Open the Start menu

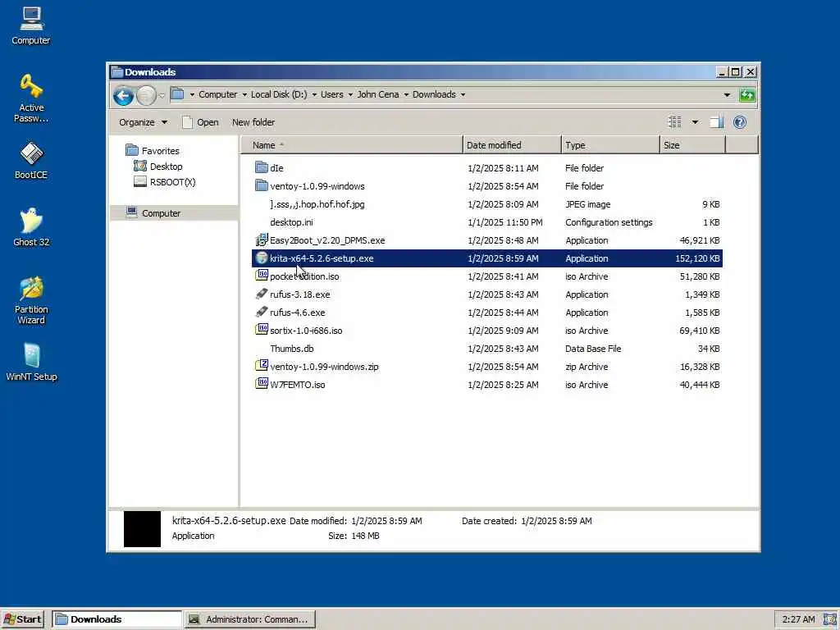coord(22,619)
